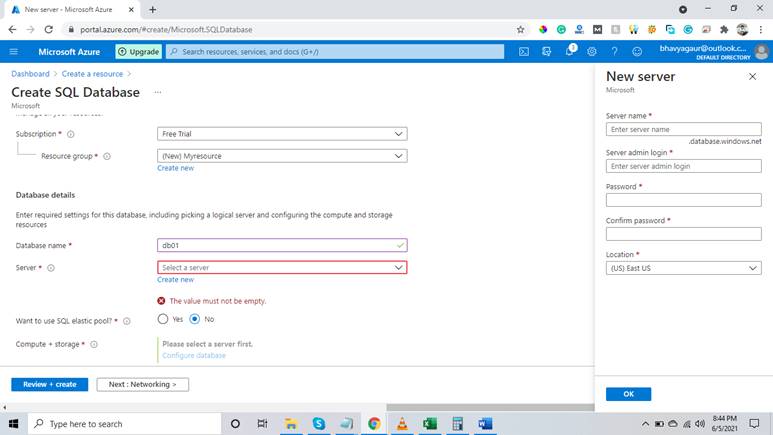Open Chrome three-dot menu
The image size is (773, 435).
tap(761, 30)
